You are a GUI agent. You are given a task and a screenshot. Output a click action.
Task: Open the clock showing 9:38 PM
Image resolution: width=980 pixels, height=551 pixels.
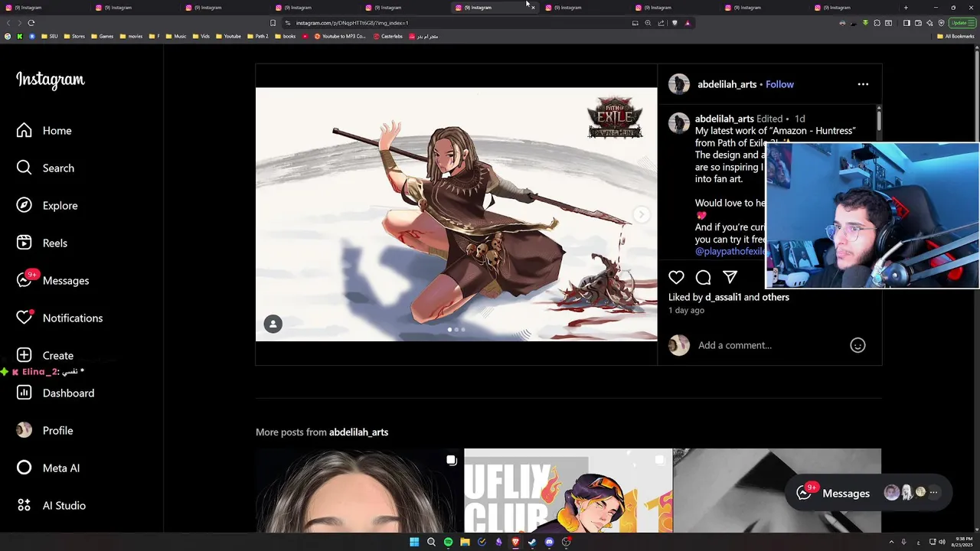tap(962, 543)
